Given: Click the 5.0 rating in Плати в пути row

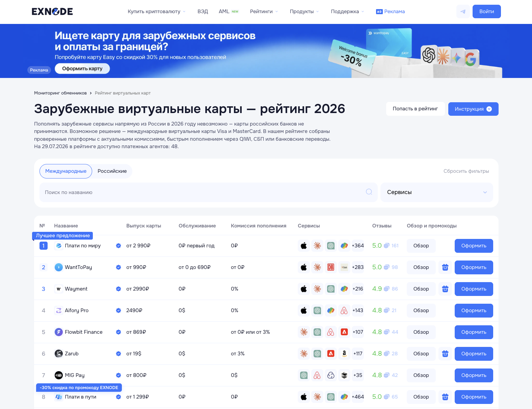Looking at the screenshot, I should [377, 397].
